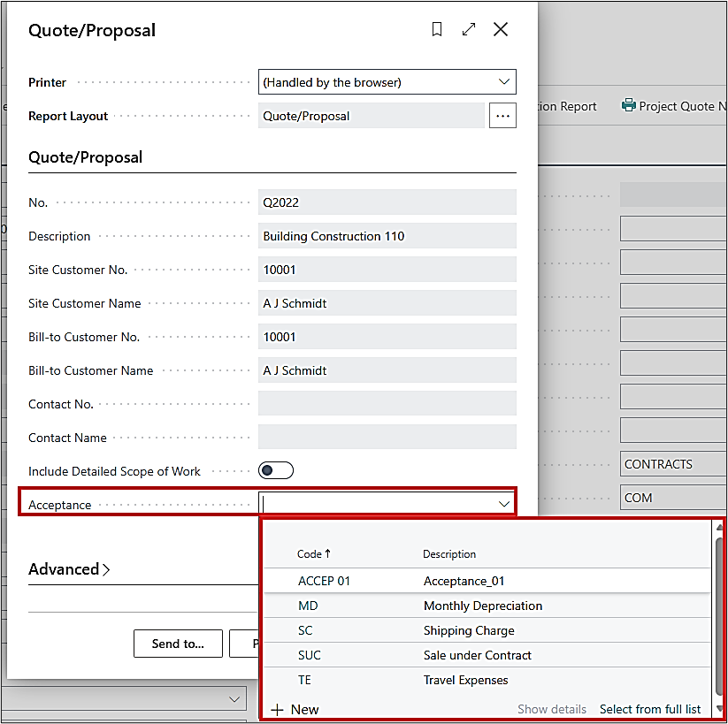Click the bookmark icon in dialog header
Image resolution: width=728 pixels, height=724 pixels.
point(437,30)
